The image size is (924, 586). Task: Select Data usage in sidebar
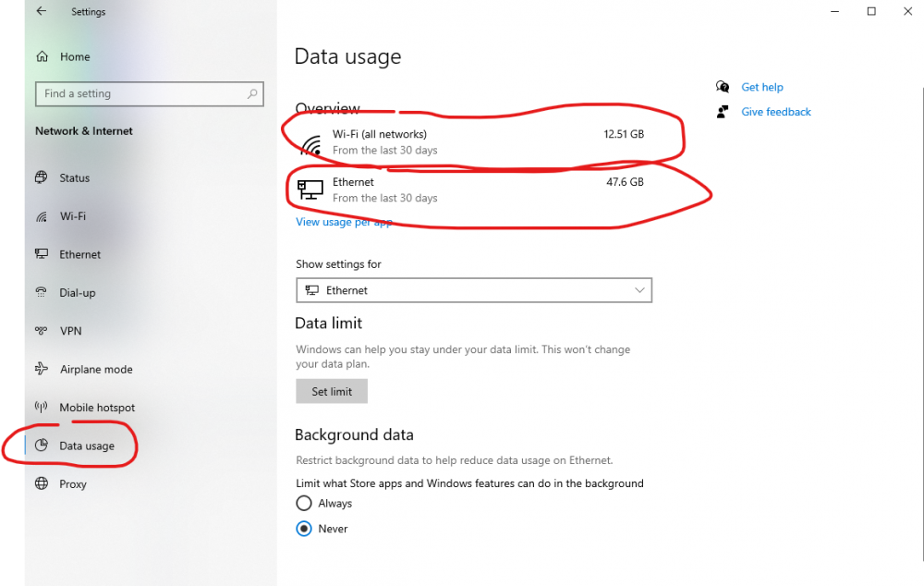click(x=87, y=446)
